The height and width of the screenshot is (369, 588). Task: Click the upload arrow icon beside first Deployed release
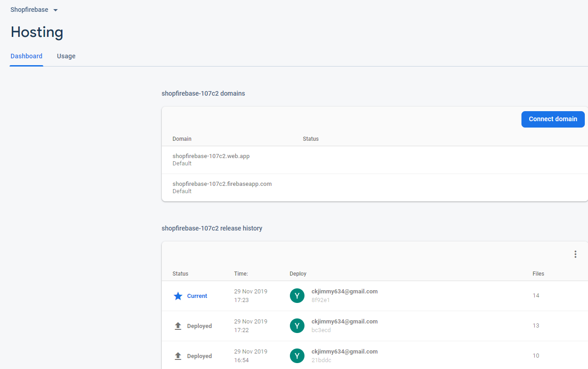pyautogui.click(x=178, y=325)
